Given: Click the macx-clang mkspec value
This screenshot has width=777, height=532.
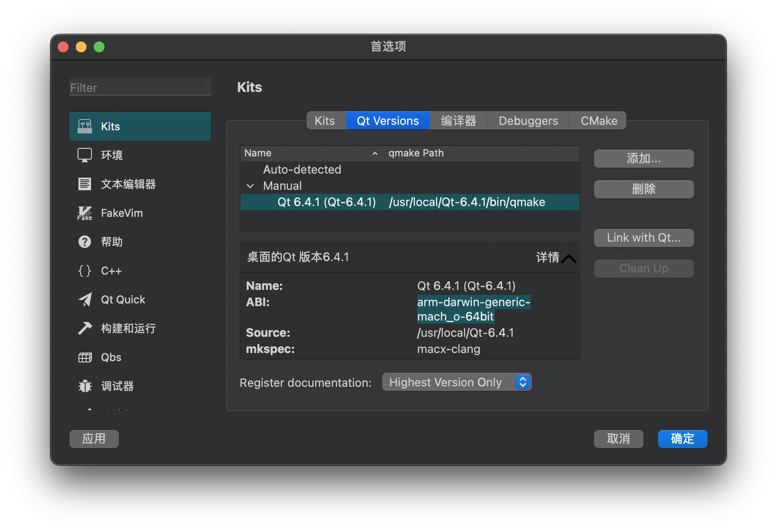Looking at the screenshot, I should [448, 349].
